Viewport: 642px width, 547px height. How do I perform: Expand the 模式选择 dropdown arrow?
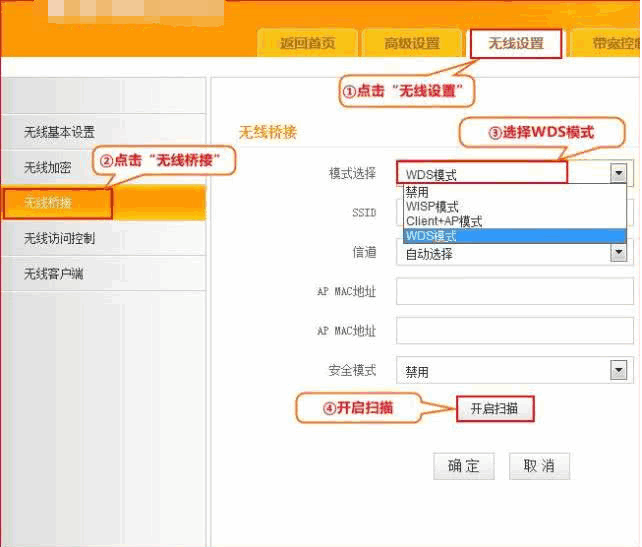[x=619, y=173]
